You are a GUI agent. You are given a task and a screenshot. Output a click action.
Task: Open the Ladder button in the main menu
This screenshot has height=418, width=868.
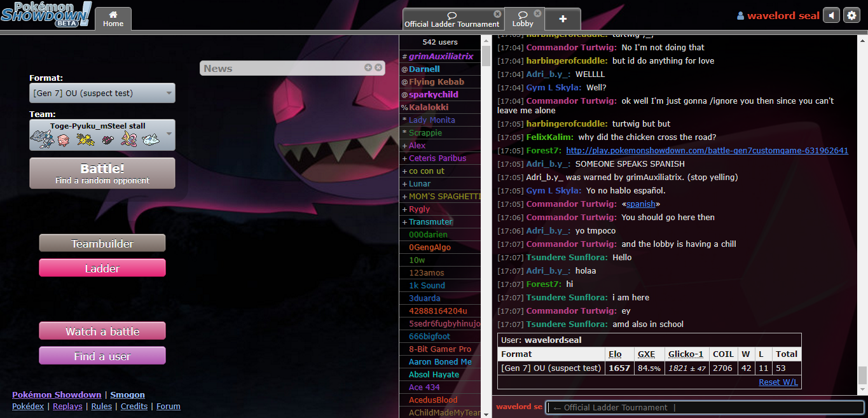point(102,268)
